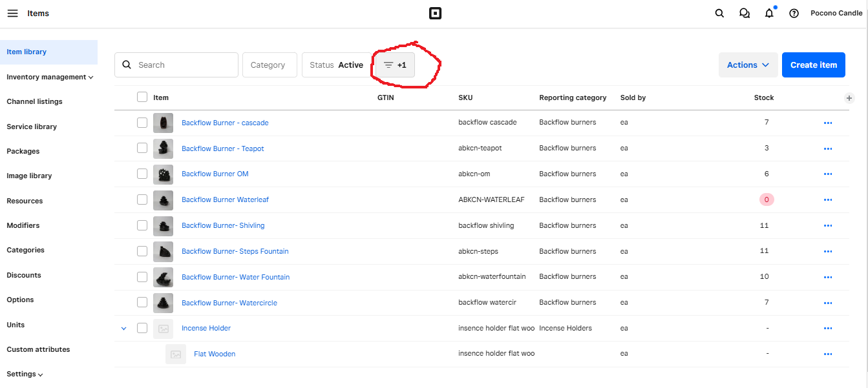Screen dimensions: 868x388
Task: Open the hamburger navigation menu
Action: pos(12,13)
